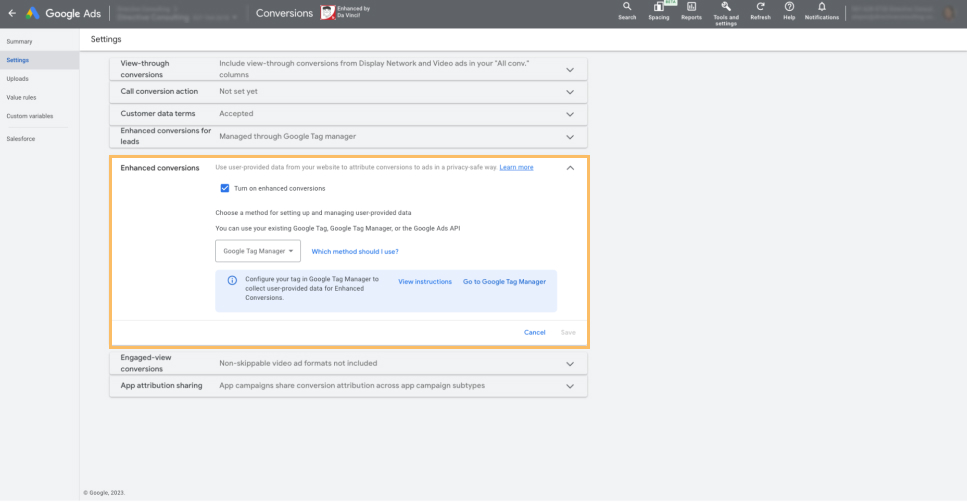Open Salesforce in the sidebar
Viewport: 967px width, 504px height.
tap(21, 139)
